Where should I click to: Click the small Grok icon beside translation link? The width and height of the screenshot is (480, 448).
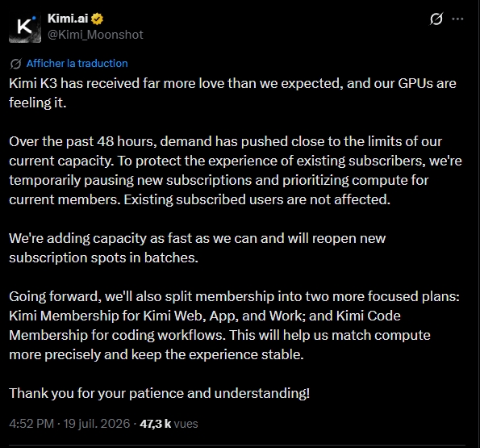[15, 64]
